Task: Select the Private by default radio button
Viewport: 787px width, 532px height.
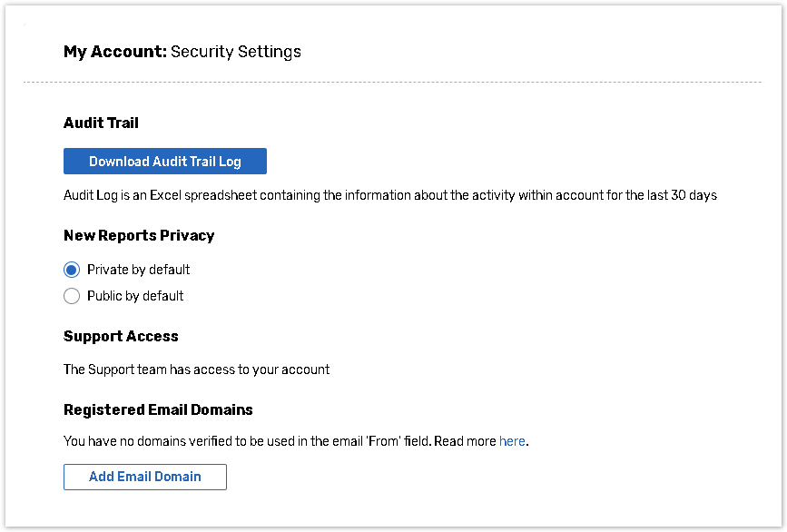Action: [x=72, y=270]
